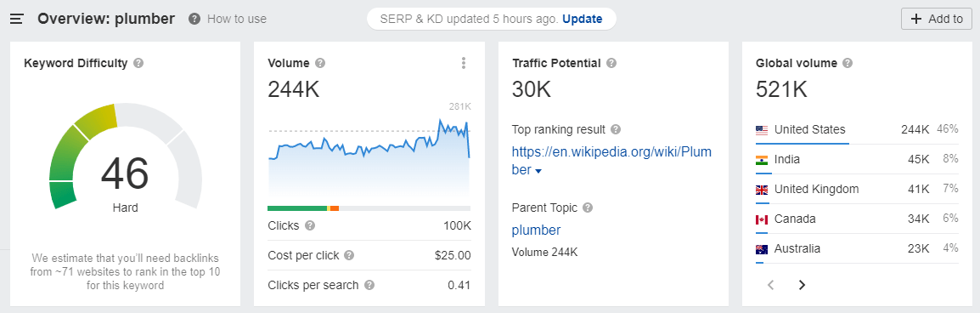Viewport: 980px width, 313px height.
Task: Click the How to use link
Action: [237, 19]
